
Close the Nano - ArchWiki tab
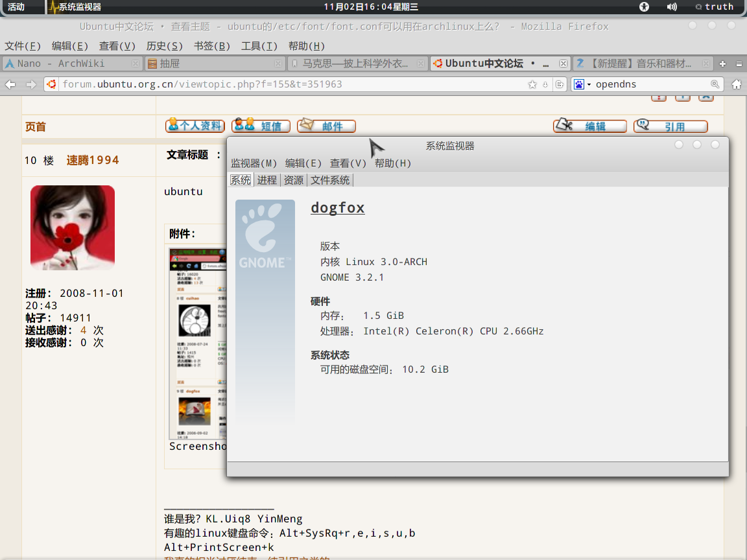136,64
